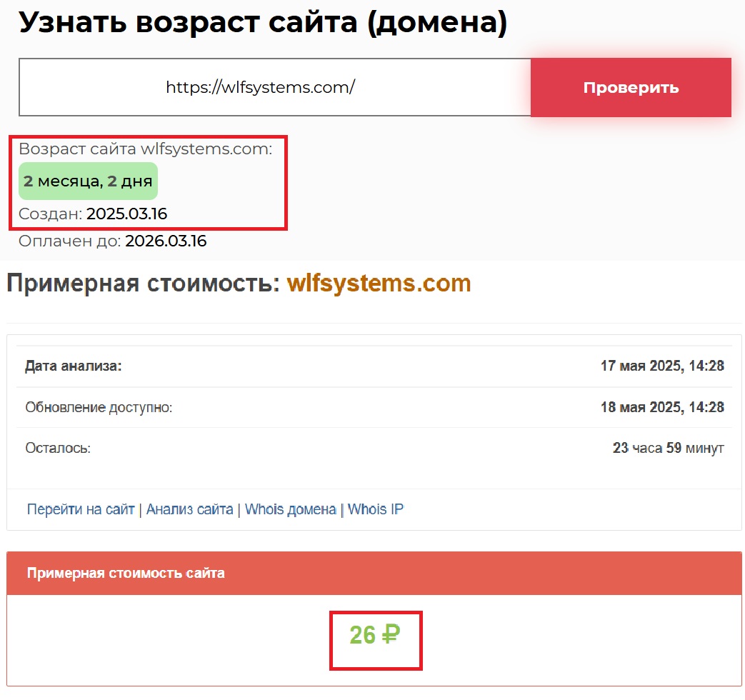Viewport: 745px width, 700px height.
Task: Click the Оплачен до date 2026.03.16
Action: coord(166,241)
